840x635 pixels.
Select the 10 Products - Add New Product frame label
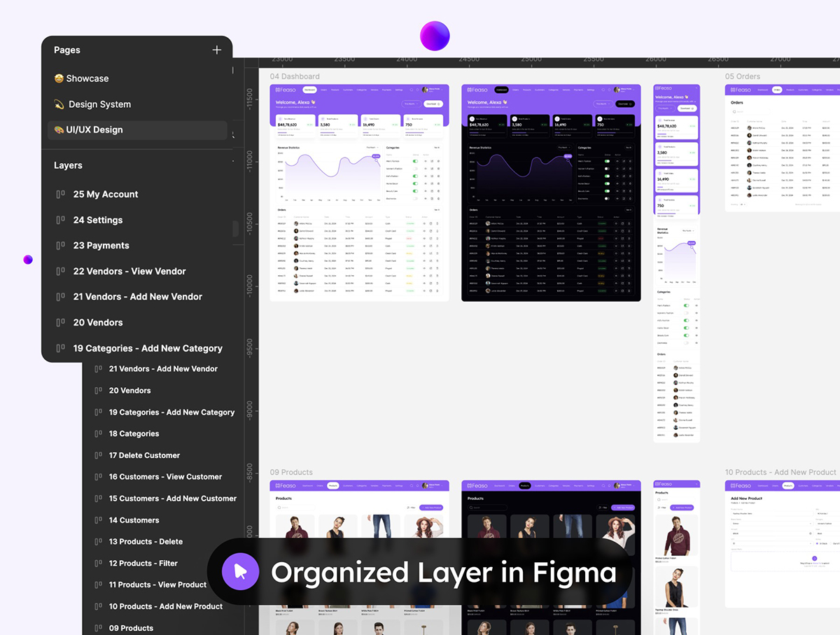pyautogui.click(x=780, y=472)
